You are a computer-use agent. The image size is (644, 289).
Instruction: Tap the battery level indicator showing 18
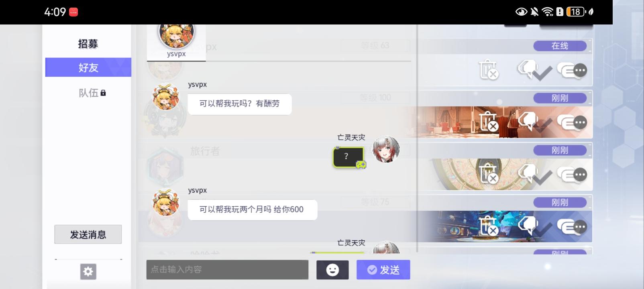pyautogui.click(x=576, y=12)
